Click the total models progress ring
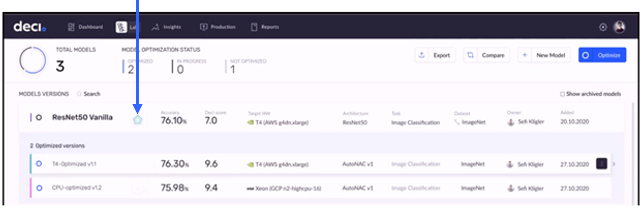The height and width of the screenshot is (208, 644). (32, 61)
